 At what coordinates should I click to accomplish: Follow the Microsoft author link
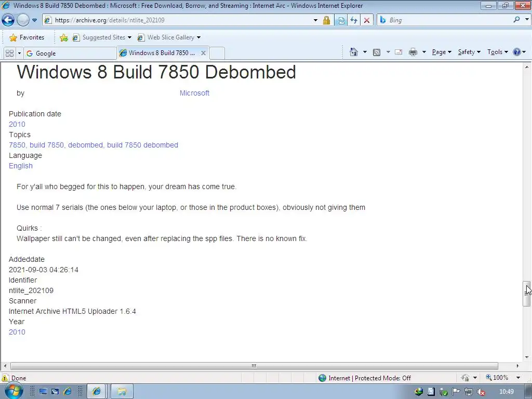pyautogui.click(x=194, y=93)
